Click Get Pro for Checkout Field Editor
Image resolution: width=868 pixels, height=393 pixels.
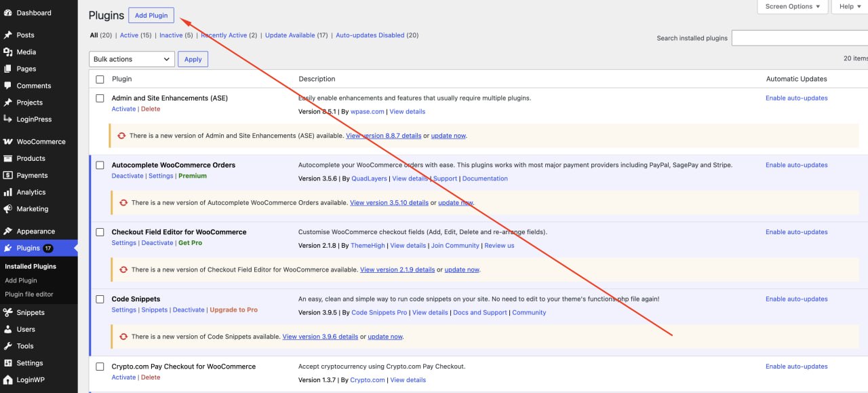[191, 243]
